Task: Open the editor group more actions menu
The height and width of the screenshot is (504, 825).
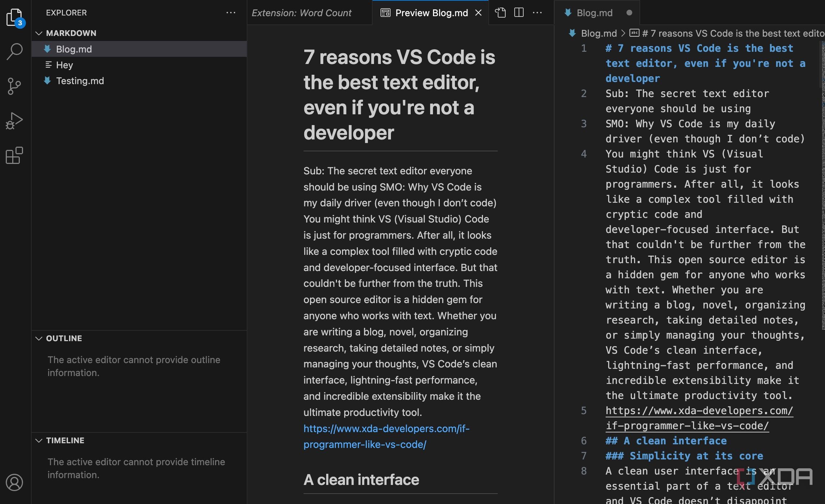Action: tap(537, 13)
